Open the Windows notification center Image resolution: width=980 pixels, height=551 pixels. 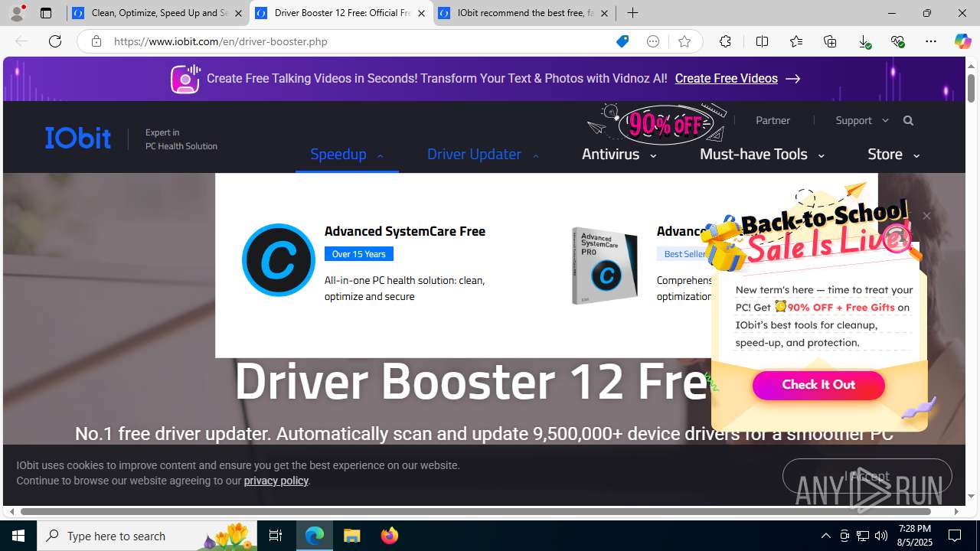(955, 536)
